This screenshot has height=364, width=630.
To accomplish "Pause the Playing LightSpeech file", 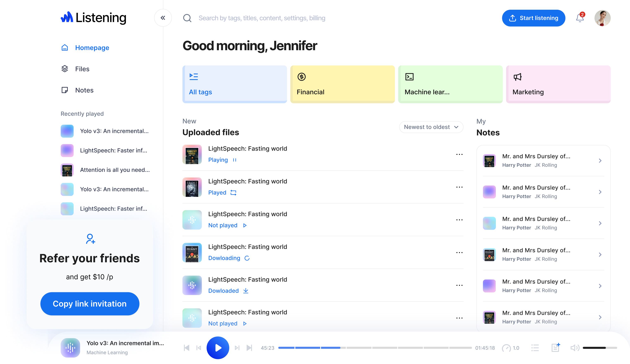I will pyautogui.click(x=235, y=160).
